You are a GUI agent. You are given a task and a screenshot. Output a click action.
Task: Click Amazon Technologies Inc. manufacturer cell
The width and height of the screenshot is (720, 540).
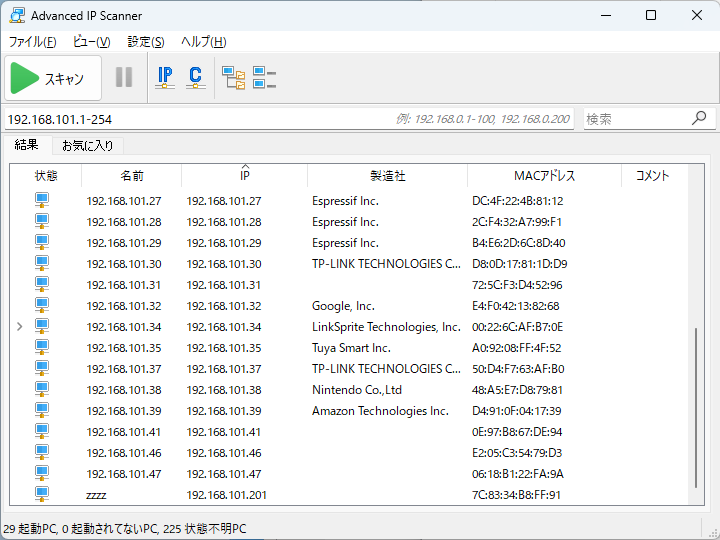(380, 411)
